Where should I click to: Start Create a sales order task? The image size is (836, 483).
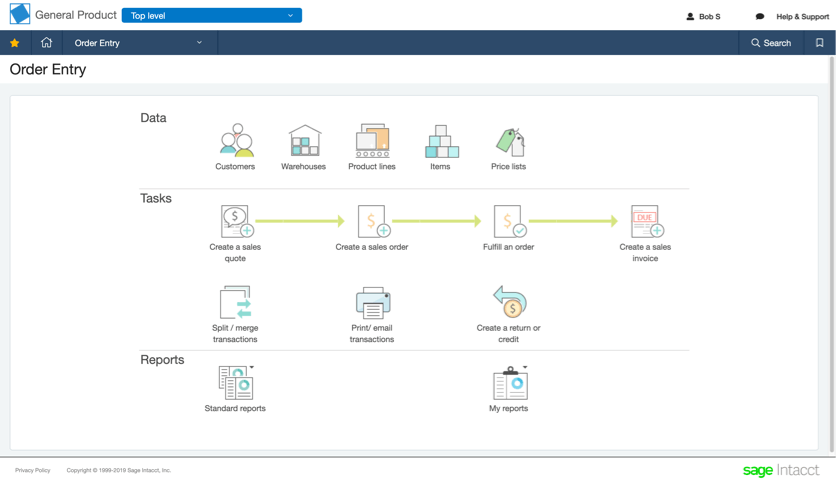[374, 221]
